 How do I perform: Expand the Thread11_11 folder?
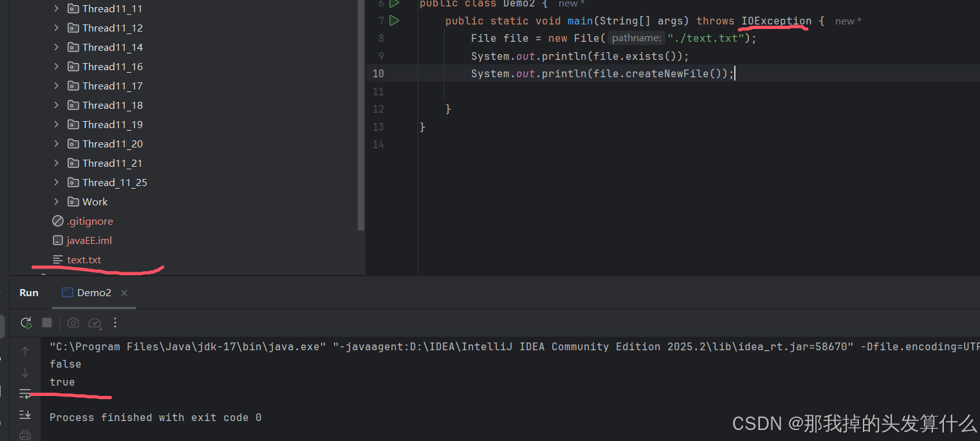pyautogui.click(x=56, y=8)
